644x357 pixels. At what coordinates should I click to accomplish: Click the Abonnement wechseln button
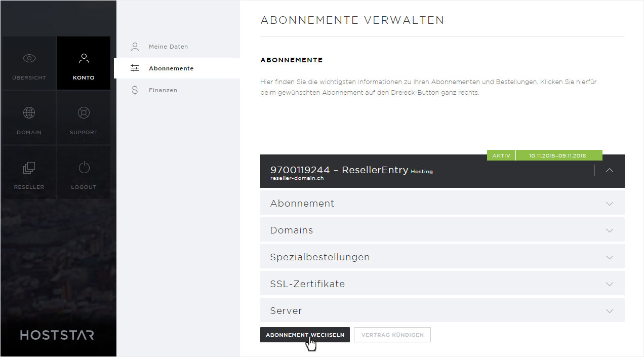click(305, 335)
